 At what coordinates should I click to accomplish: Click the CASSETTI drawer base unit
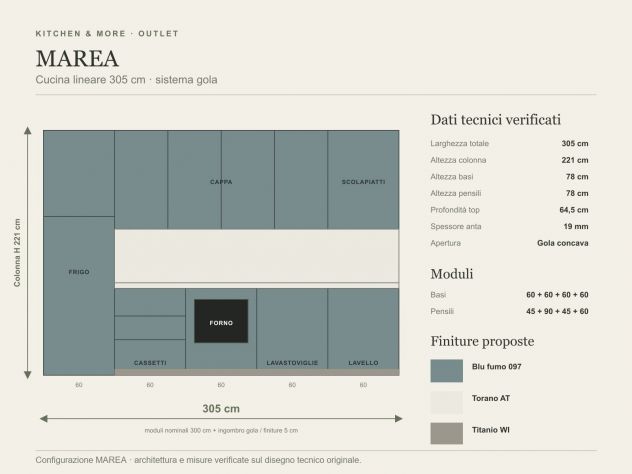[x=150, y=328]
